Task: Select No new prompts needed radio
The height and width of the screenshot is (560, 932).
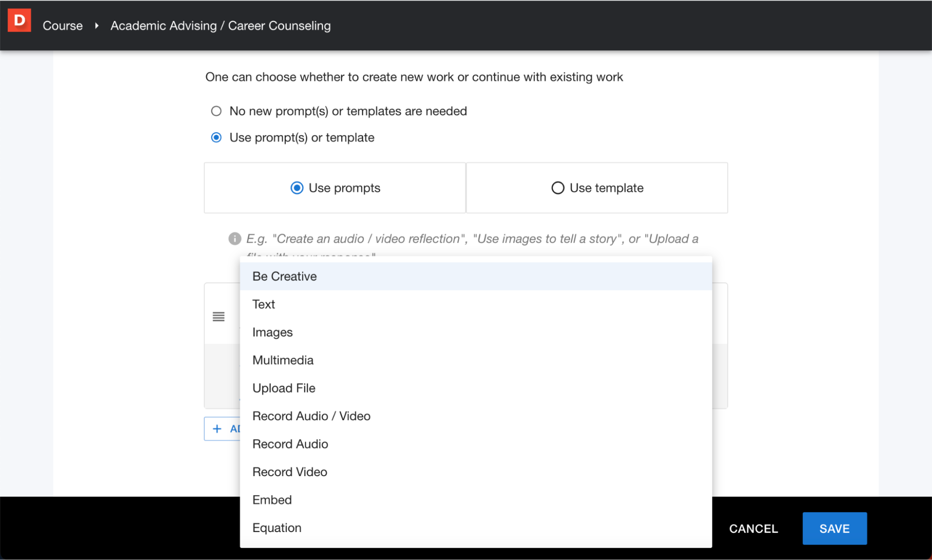Action: [x=216, y=111]
